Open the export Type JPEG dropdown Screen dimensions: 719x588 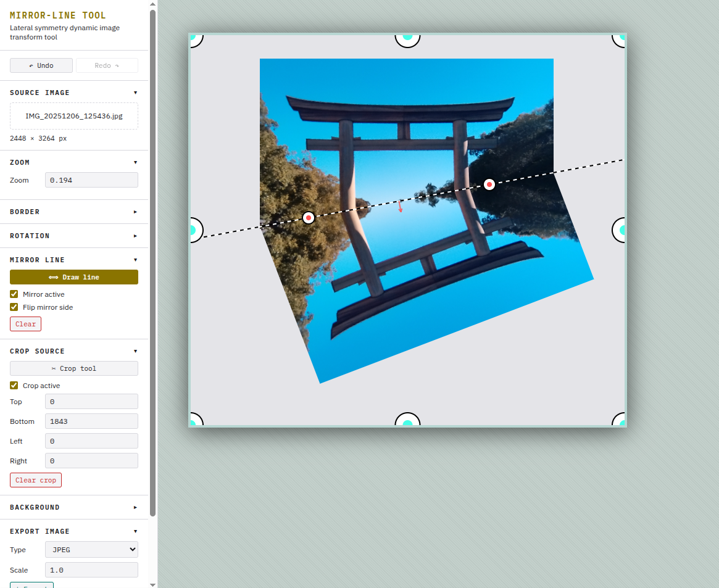click(x=91, y=550)
